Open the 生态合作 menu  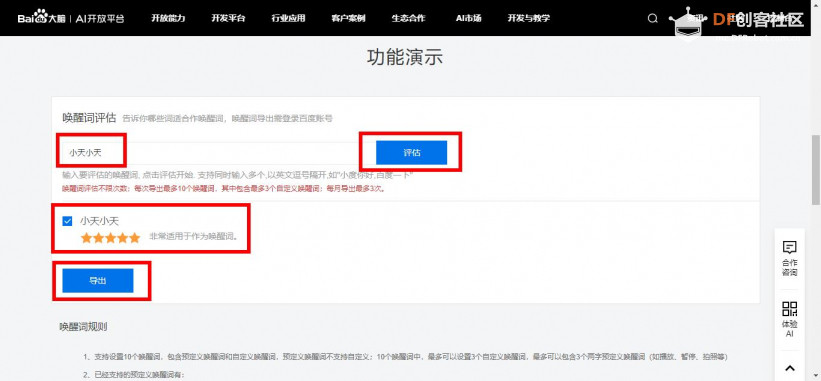point(408,18)
